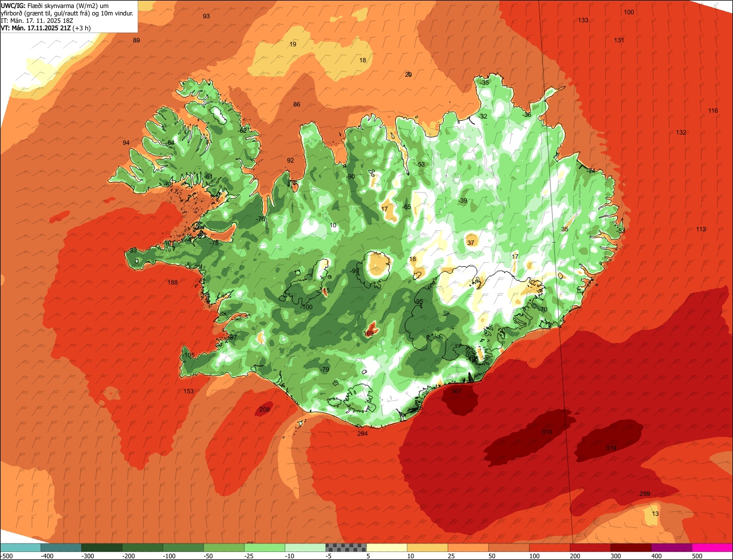Click the 132 value east of Iceland
The width and height of the screenshot is (733, 560).
tap(681, 132)
